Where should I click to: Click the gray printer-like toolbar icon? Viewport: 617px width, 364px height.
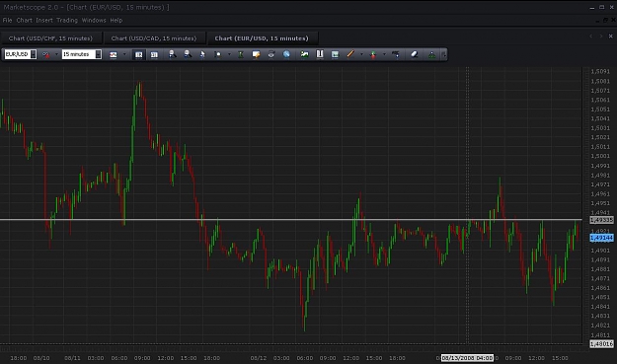point(271,54)
